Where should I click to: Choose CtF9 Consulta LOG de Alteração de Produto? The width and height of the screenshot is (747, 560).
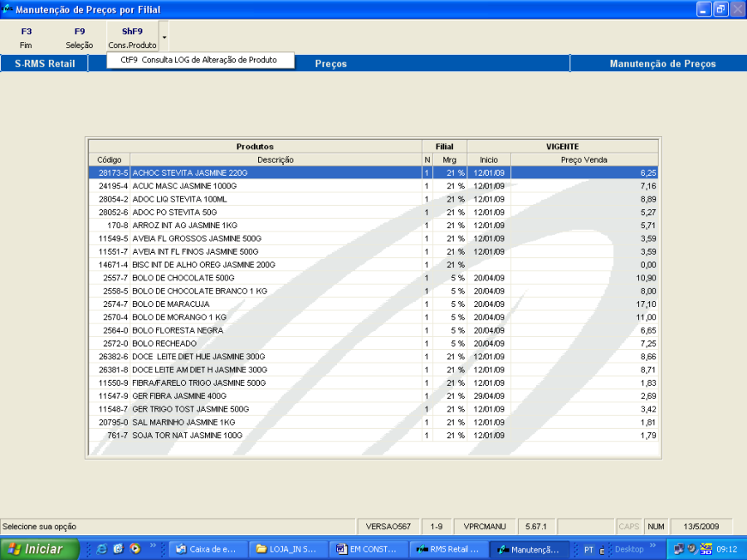198,60
